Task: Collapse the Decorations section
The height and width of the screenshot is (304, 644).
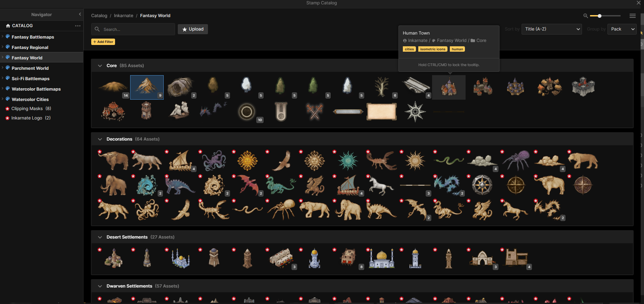Action: click(100, 139)
